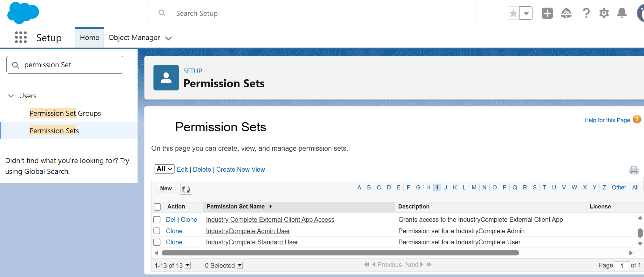644x277 pixels.
Task: Click the Previous page link
Action: (x=387, y=265)
